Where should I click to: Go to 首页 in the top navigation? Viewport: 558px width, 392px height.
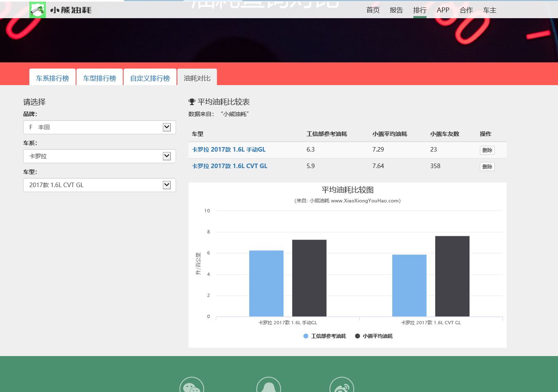pyautogui.click(x=373, y=10)
